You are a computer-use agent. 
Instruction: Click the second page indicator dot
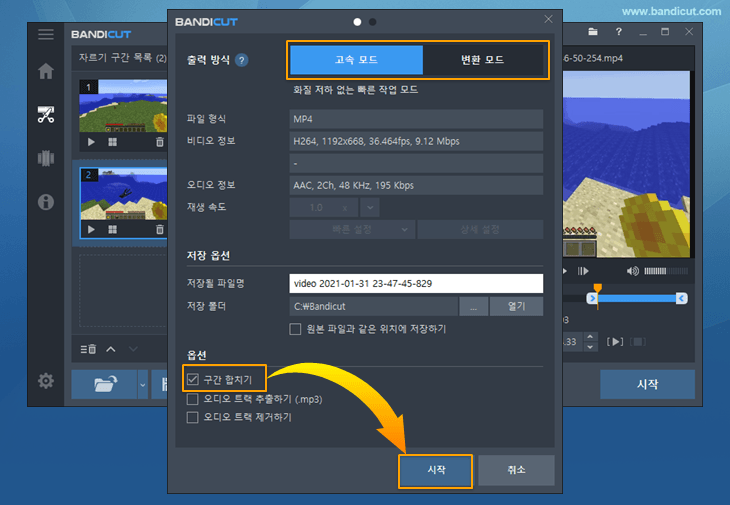point(372,22)
